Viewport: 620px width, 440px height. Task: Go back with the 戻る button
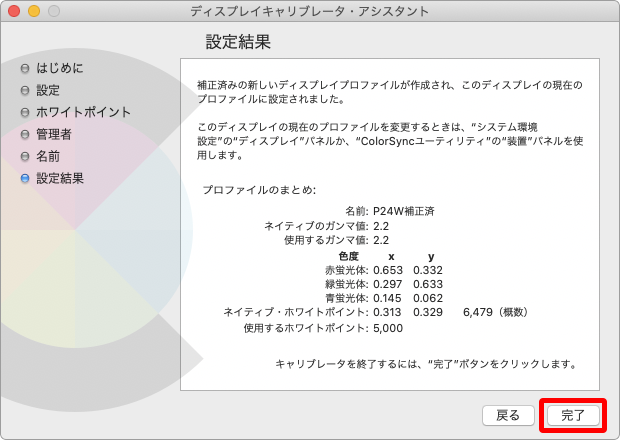[x=508, y=414]
